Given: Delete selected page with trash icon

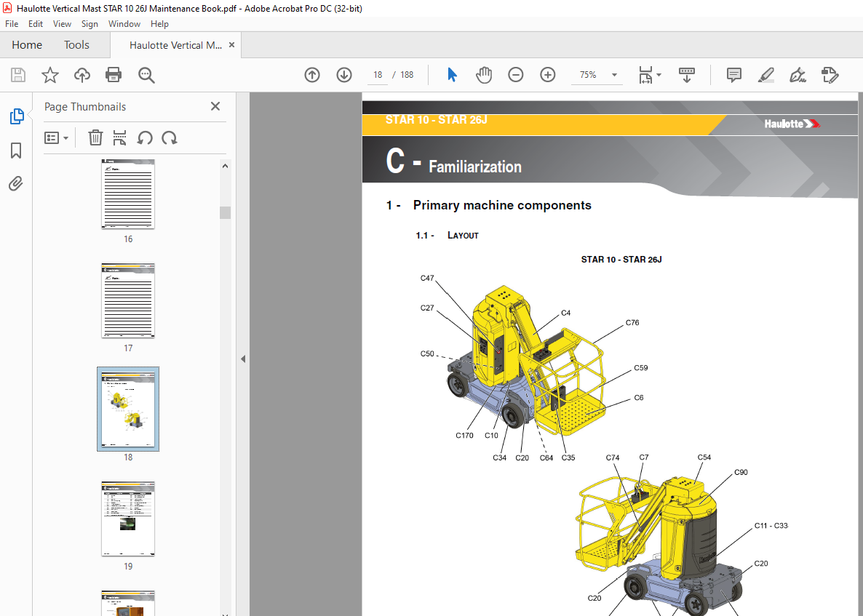Looking at the screenshot, I should point(95,137).
